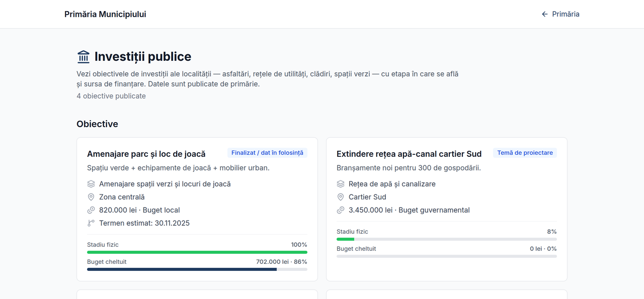Image resolution: width=644 pixels, height=299 pixels.
Task: Click the text Cartier Sud
Action: click(367, 197)
